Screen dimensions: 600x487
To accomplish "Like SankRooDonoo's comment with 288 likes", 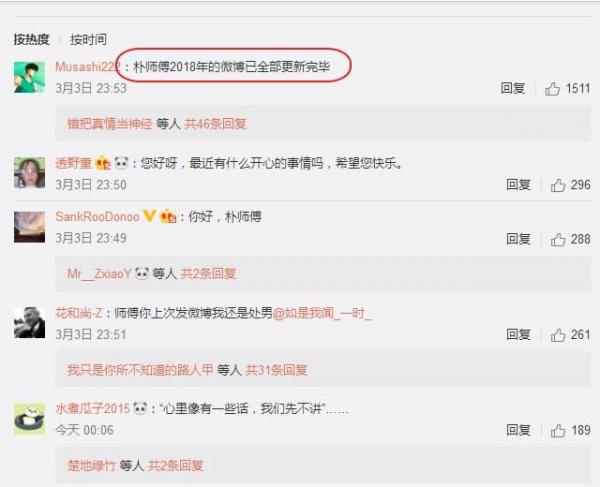I will [x=558, y=239].
